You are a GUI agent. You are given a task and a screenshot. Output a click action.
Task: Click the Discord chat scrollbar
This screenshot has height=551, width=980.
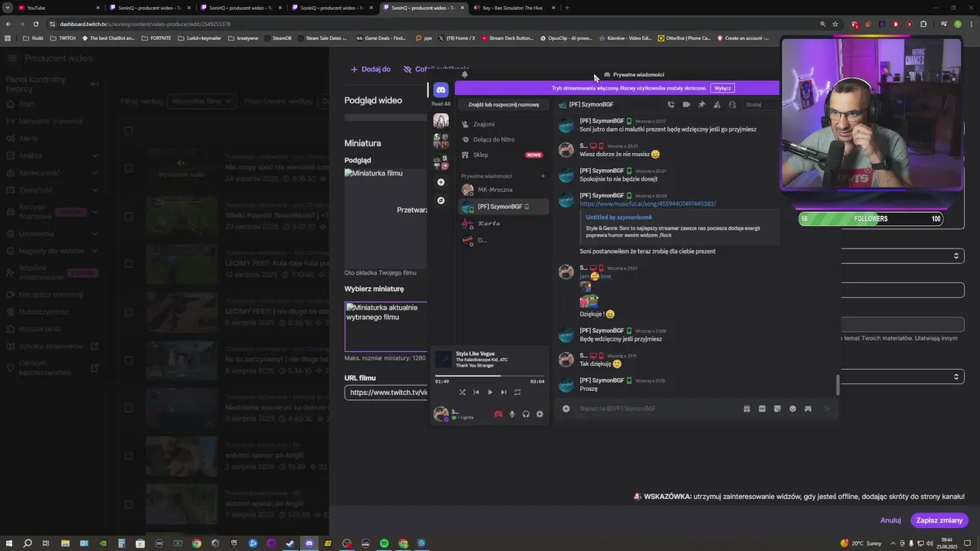point(838,384)
